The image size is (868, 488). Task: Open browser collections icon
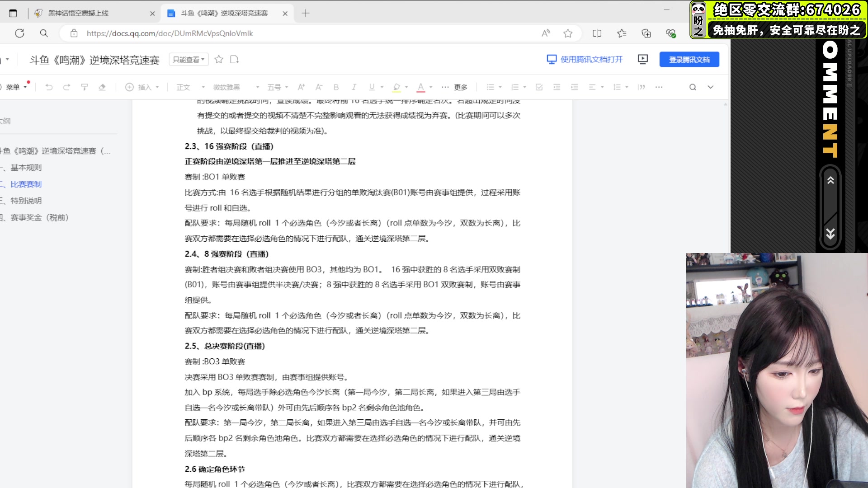point(646,33)
